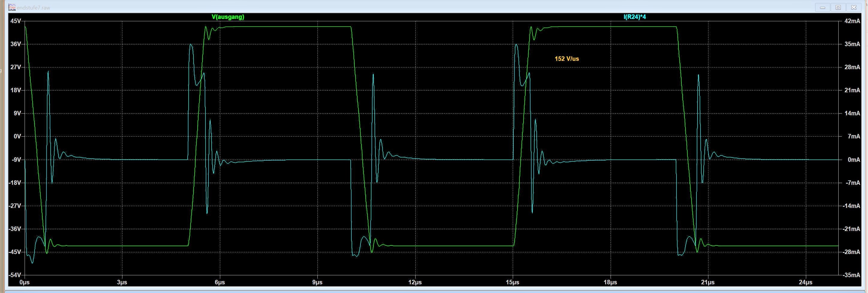Minimize the waveform window
The height and width of the screenshot is (293, 868).
[x=822, y=7]
